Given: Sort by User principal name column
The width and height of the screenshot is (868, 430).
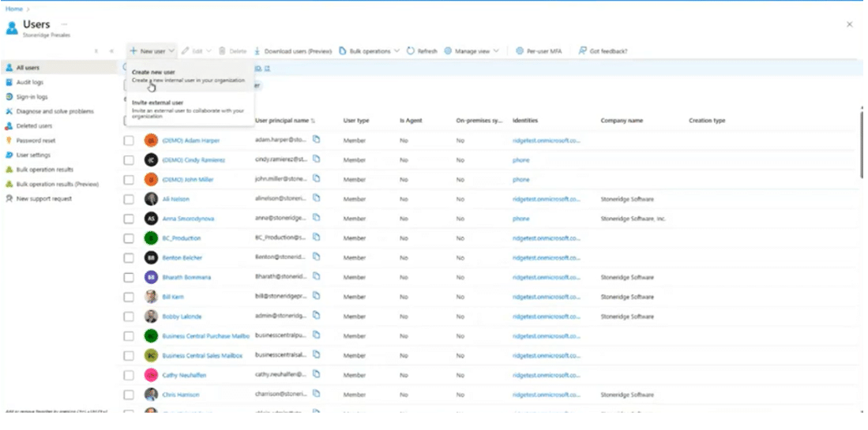Looking at the screenshot, I should [x=283, y=121].
